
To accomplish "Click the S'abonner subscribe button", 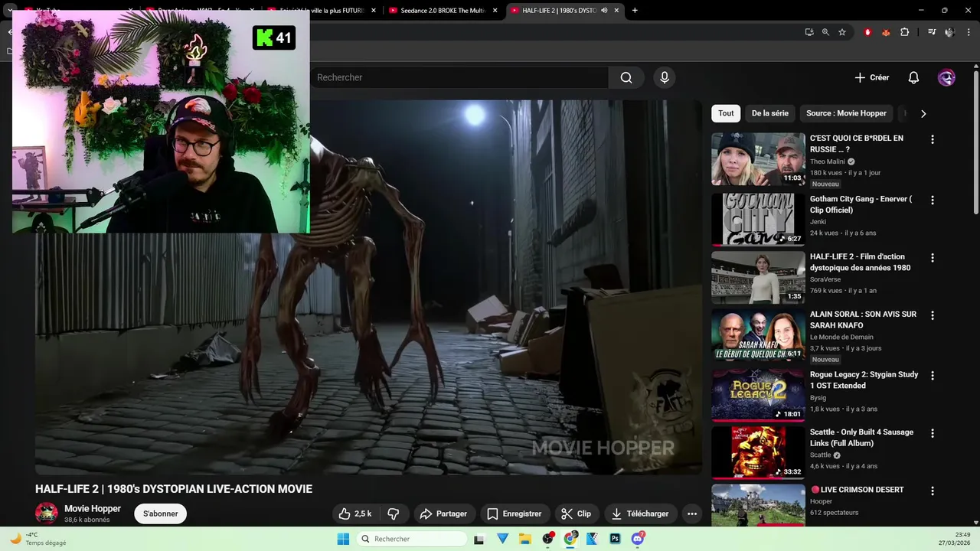I will click(160, 514).
